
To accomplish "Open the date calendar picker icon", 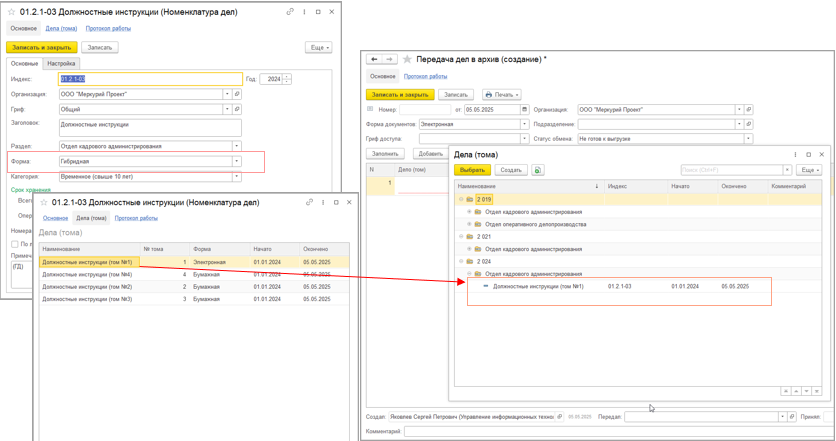I will (x=524, y=110).
